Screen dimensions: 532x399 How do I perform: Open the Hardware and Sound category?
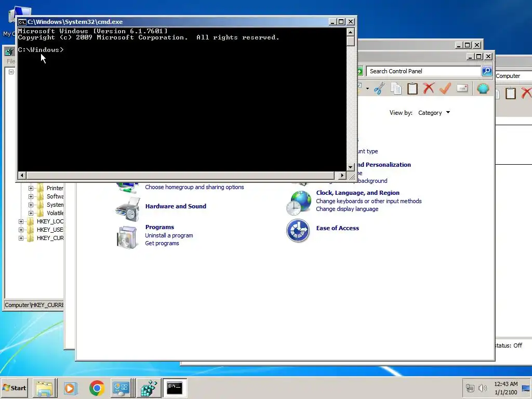(x=176, y=206)
